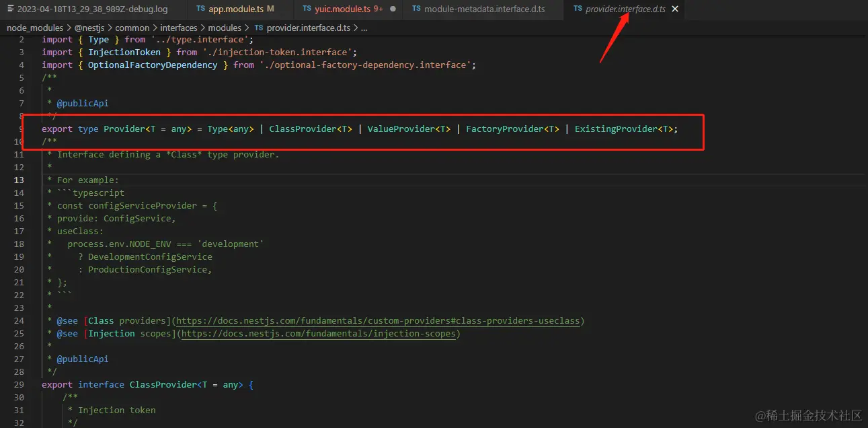Open the breadcrumb ellipsis symbol list

point(364,28)
